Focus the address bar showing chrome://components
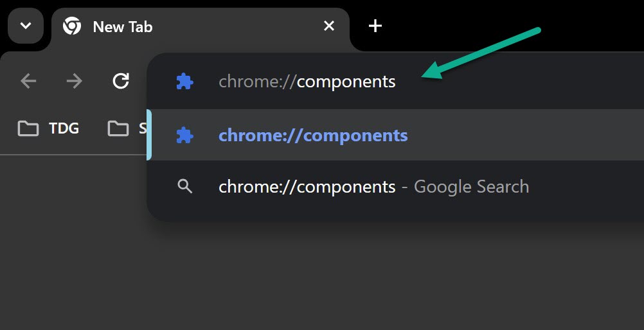The width and height of the screenshot is (644, 330). tap(395, 82)
